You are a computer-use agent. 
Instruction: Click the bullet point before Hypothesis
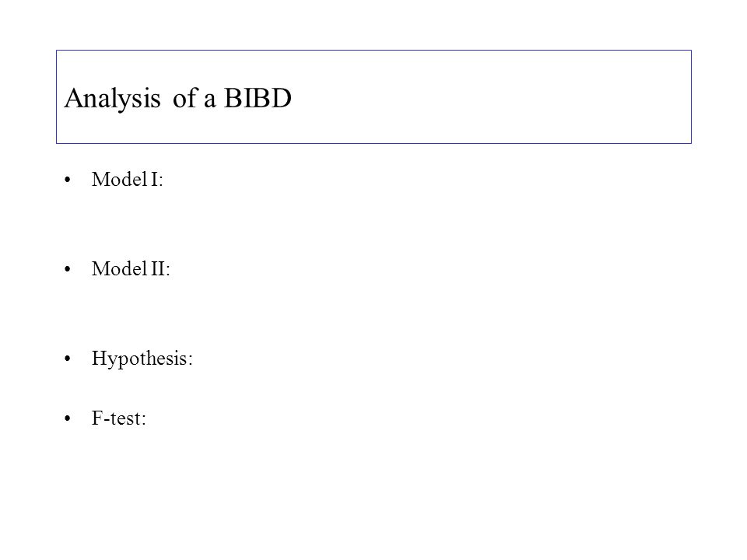[x=67, y=359]
